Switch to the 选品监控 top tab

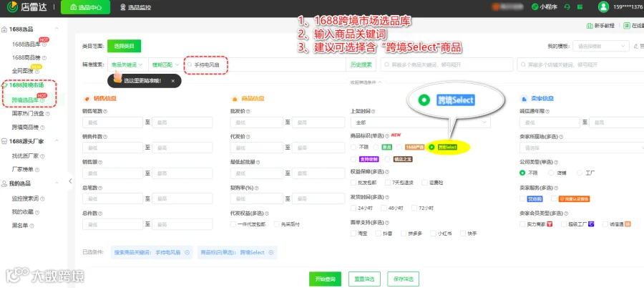coord(135,7)
